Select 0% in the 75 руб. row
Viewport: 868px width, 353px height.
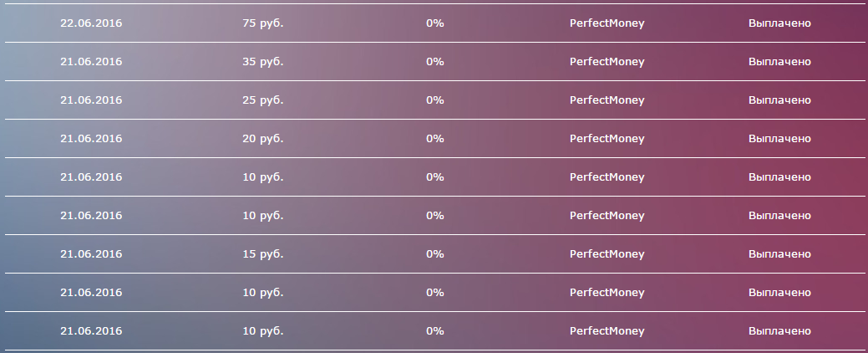(x=434, y=23)
